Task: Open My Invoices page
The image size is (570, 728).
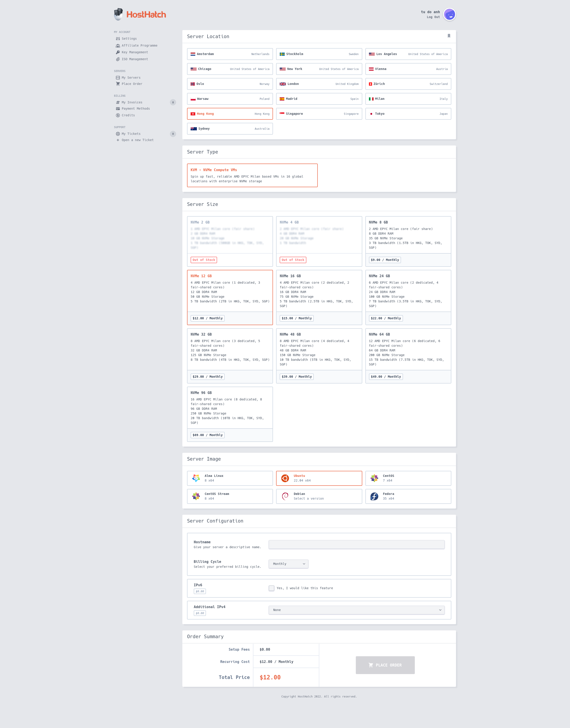Action: 132,102
